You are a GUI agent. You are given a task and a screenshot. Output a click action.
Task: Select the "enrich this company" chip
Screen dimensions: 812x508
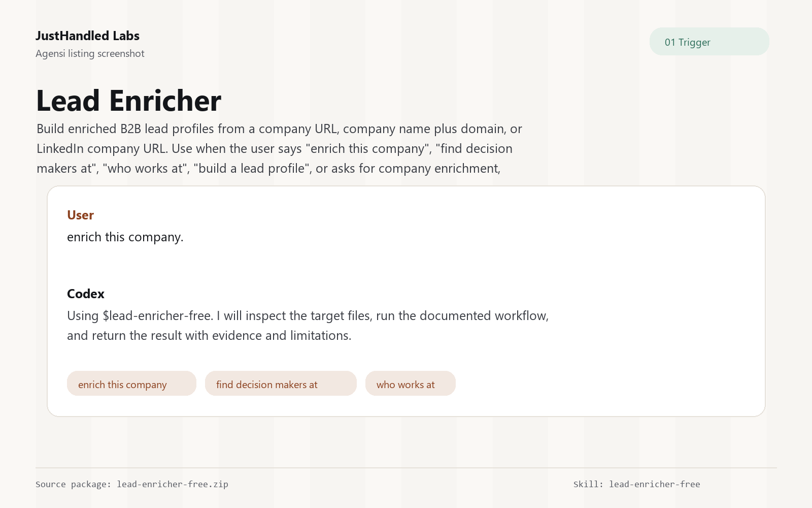pyautogui.click(x=131, y=384)
